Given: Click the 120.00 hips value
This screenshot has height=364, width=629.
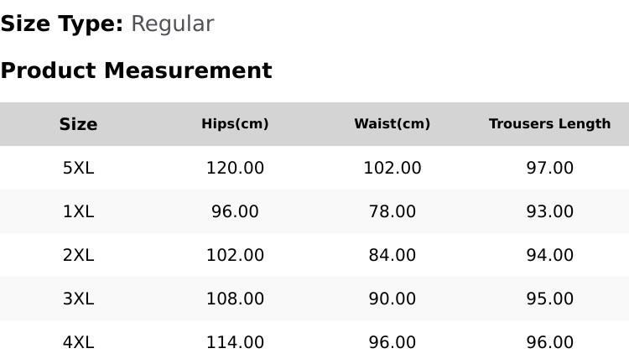Looking at the screenshot, I should (235, 168).
